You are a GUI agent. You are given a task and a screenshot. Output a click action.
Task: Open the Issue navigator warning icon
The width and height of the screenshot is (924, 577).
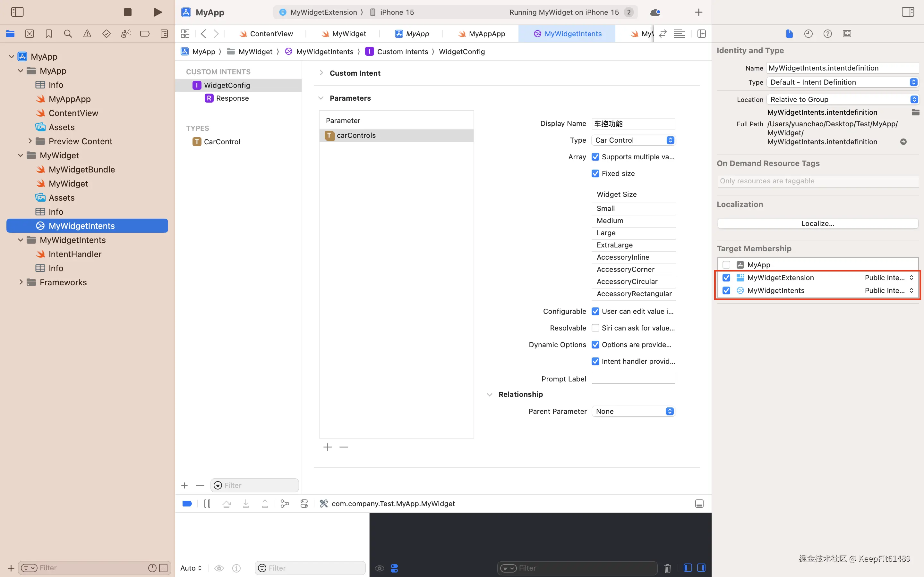87,34
